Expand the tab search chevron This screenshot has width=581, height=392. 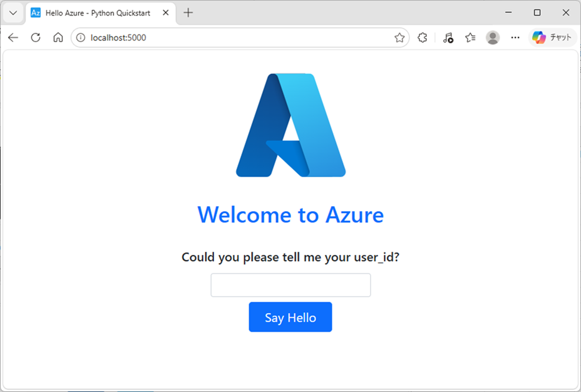point(13,12)
